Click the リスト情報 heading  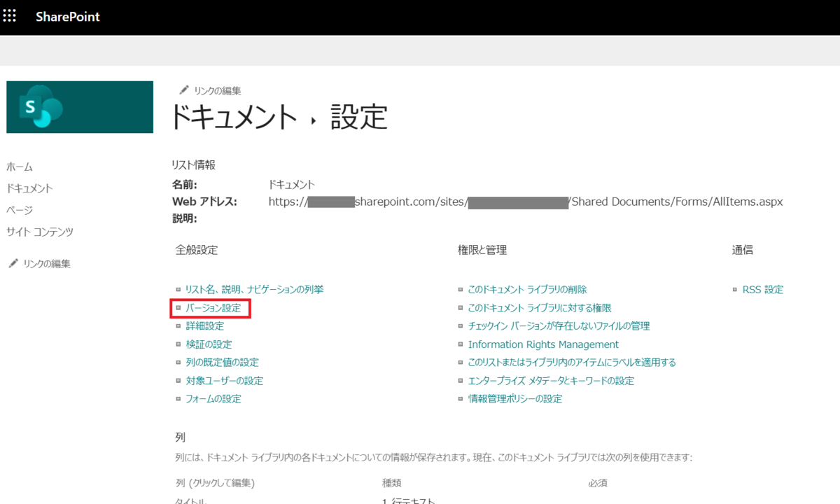[x=194, y=165]
